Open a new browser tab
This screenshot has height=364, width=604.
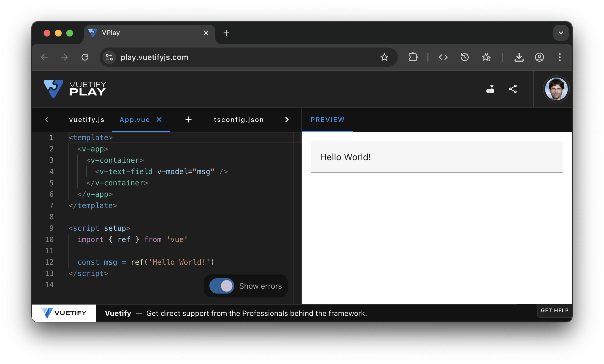point(226,33)
